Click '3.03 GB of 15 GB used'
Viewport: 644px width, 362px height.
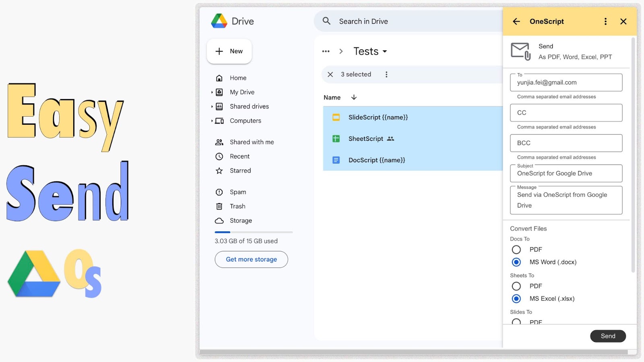pos(246,241)
